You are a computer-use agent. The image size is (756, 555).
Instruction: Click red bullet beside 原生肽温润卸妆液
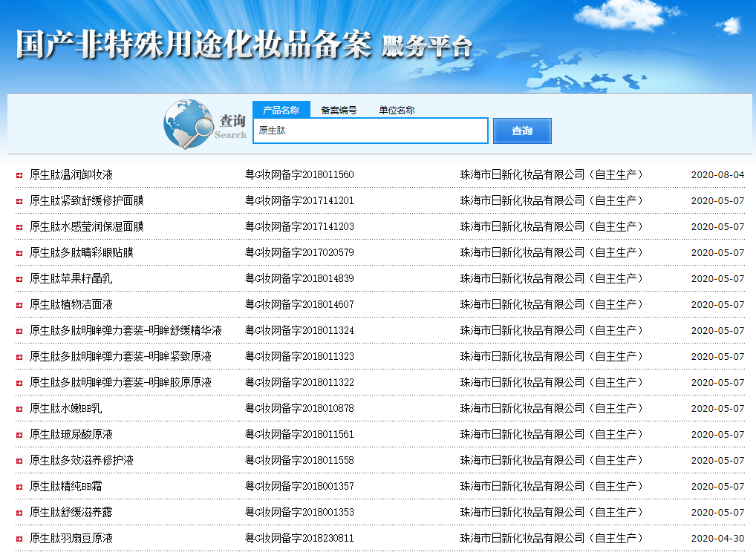[19, 175]
